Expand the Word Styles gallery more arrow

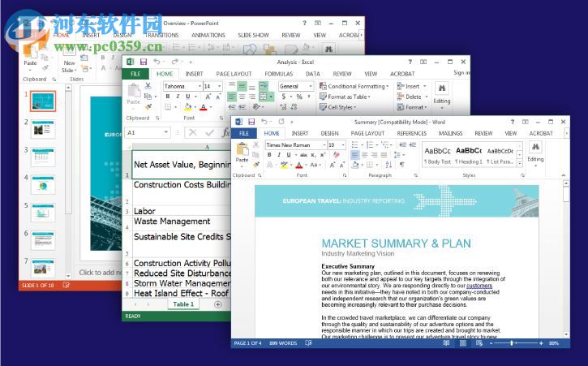pos(520,163)
